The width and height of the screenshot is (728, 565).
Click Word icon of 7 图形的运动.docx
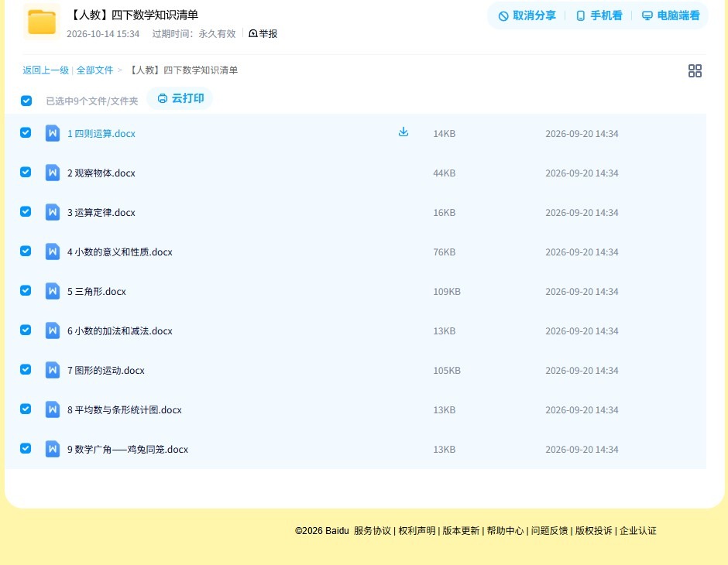53,370
